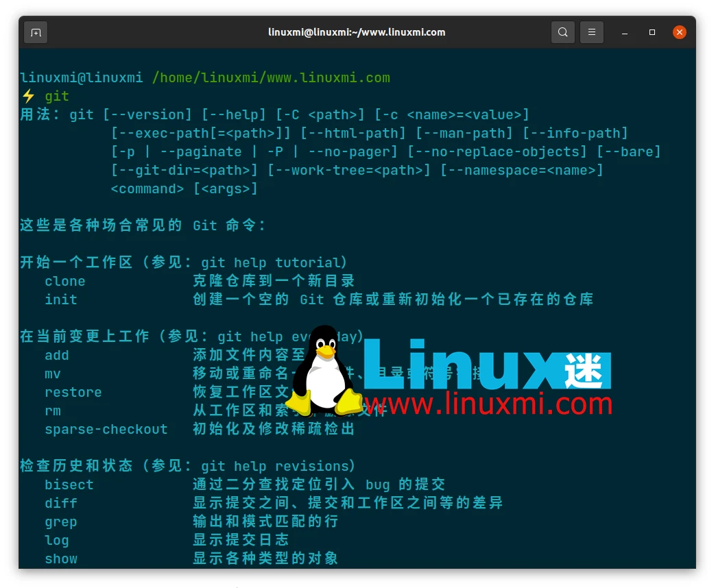716x588 pixels.
Task: Click the diff command text
Action: pyautogui.click(x=61, y=503)
